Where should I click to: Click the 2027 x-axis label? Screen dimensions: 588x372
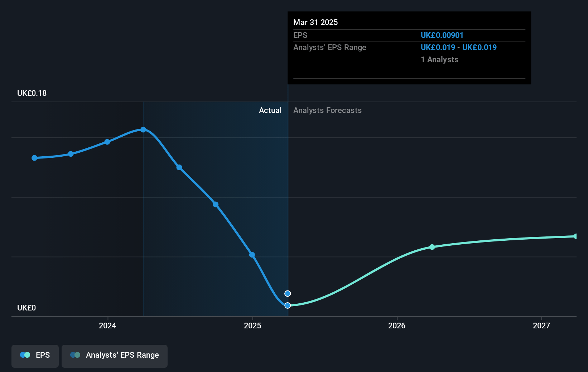pyautogui.click(x=541, y=326)
